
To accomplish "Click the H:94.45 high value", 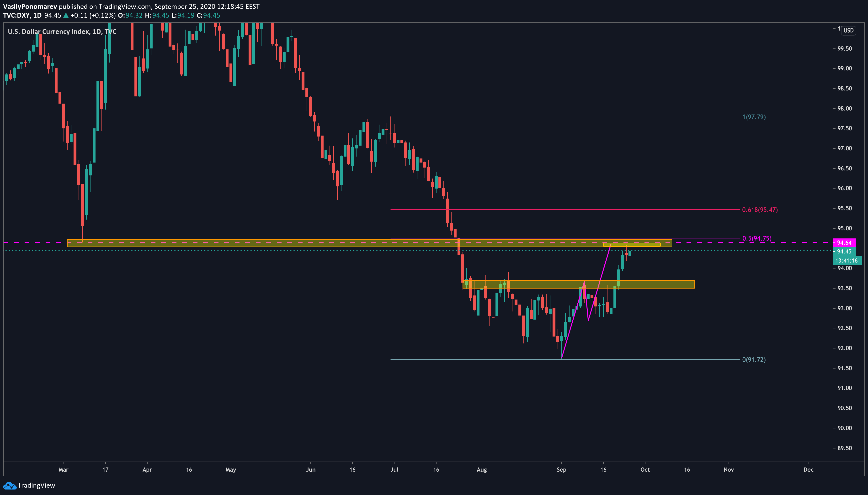I will (x=157, y=16).
